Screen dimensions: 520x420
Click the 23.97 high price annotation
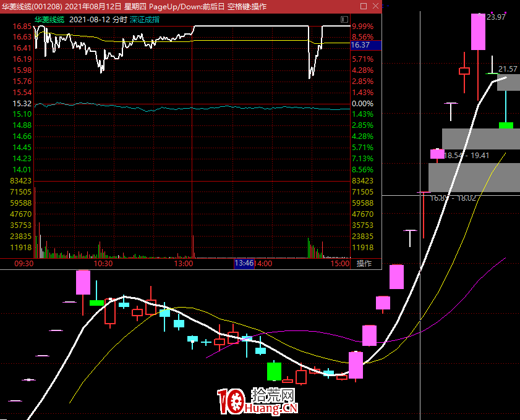[496, 17]
